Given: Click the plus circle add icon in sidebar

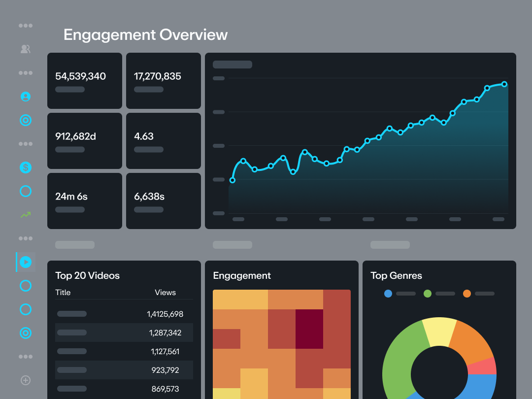Looking at the screenshot, I should tap(26, 380).
